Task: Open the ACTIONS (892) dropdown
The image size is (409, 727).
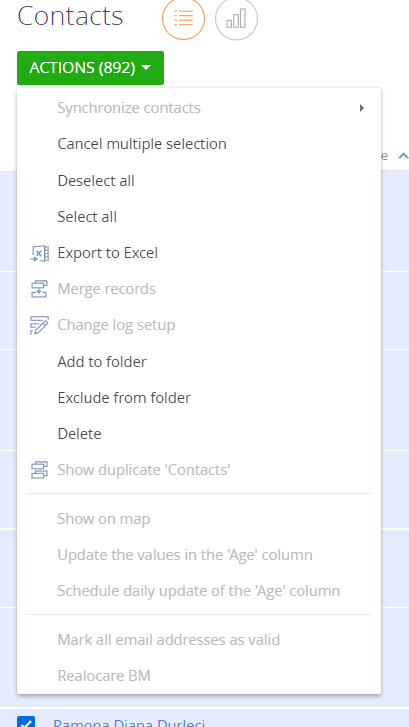Action: coord(90,68)
